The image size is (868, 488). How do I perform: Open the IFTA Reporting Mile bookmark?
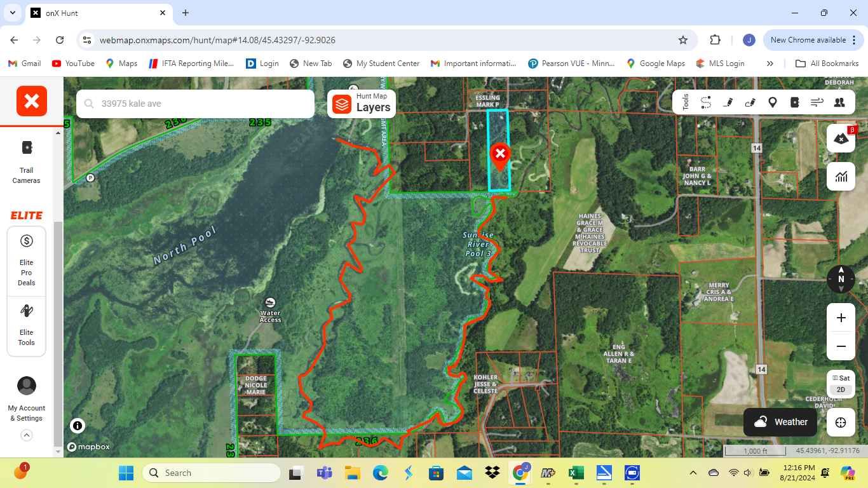[191, 64]
